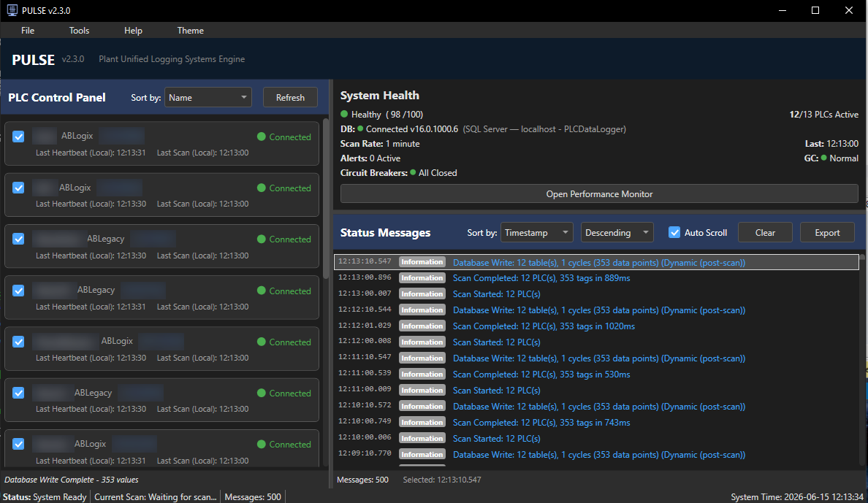
Task: Click green GC Normal indicator dot
Action: (x=824, y=158)
